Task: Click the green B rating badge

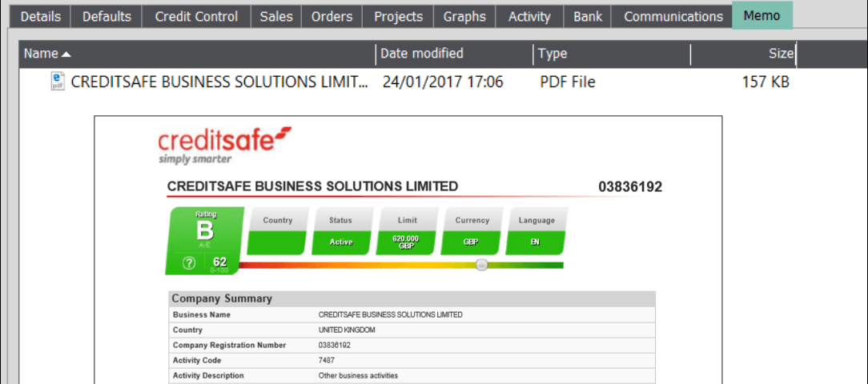Action: pos(205,240)
